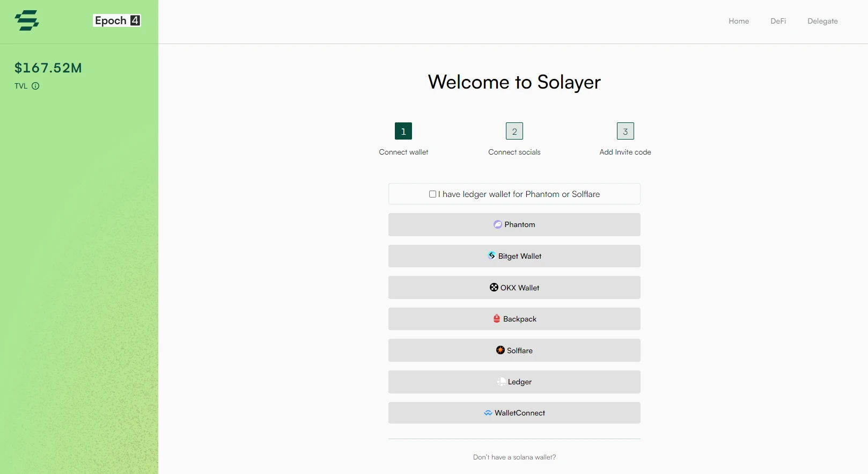Click the Phantom wallet icon
This screenshot has height=474, width=868.
[498, 224]
